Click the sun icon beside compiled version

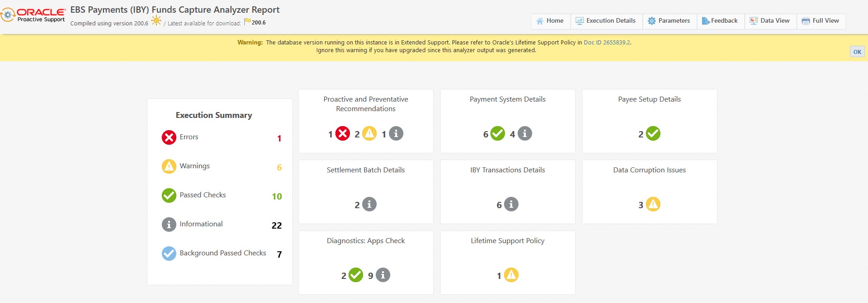[x=156, y=21]
